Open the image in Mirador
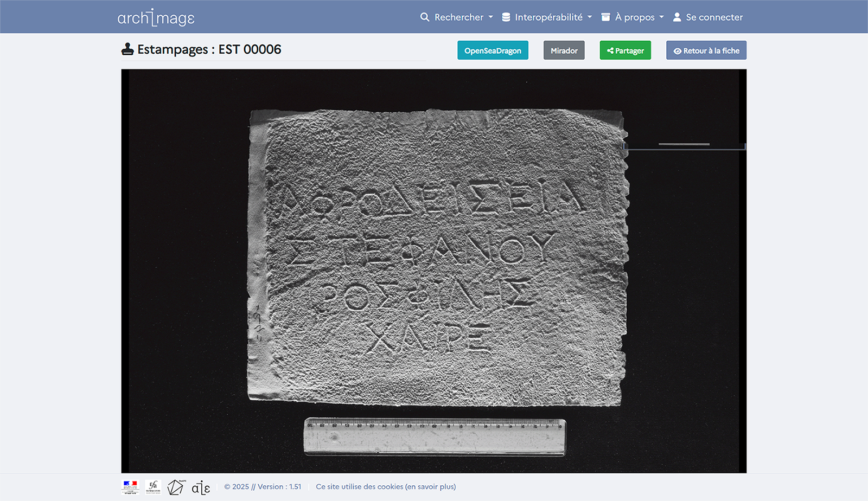This screenshot has height=501, width=868. pyautogui.click(x=564, y=50)
